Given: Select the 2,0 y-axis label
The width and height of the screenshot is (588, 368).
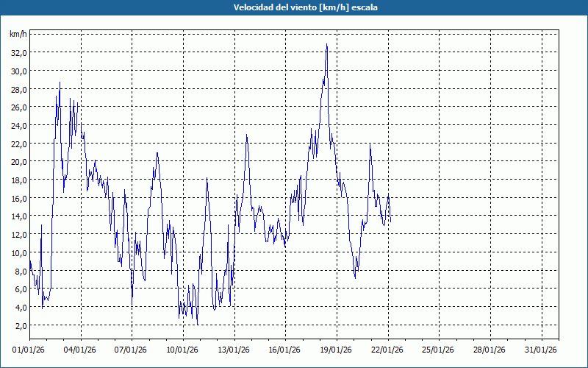Looking at the screenshot, I should pyautogui.click(x=21, y=325).
